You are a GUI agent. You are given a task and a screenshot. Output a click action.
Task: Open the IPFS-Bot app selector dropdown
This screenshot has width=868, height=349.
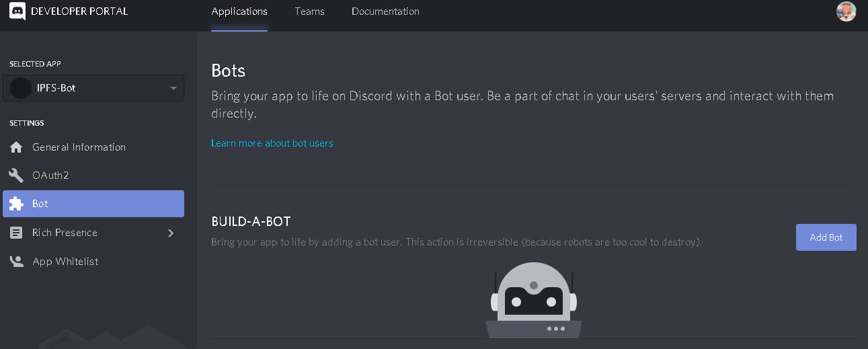[93, 88]
